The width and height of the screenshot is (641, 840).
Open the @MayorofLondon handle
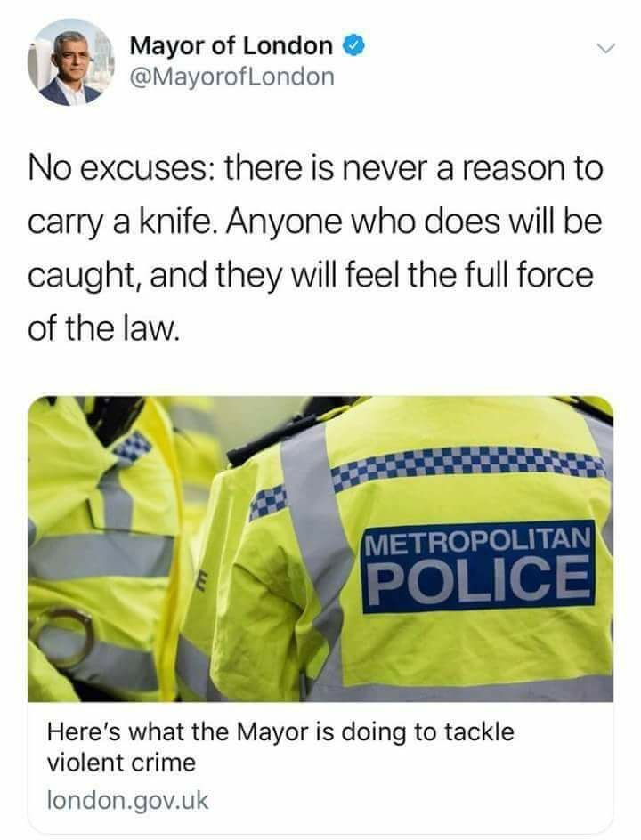tap(231, 76)
